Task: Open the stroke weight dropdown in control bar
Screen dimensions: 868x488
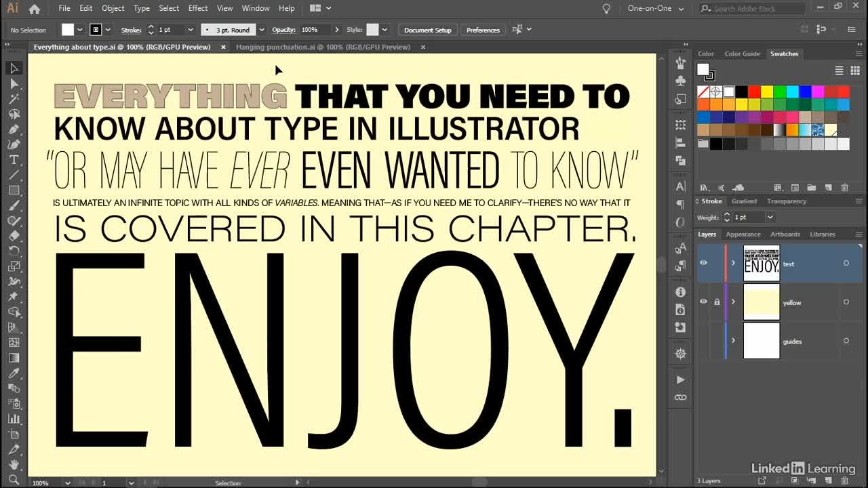Action: 190,30
